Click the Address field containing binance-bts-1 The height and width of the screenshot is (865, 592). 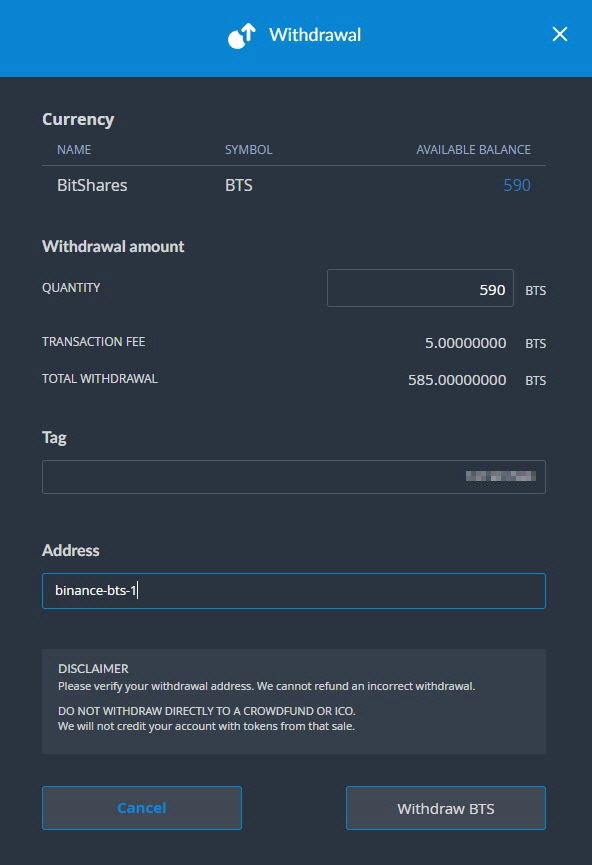(x=294, y=591)
